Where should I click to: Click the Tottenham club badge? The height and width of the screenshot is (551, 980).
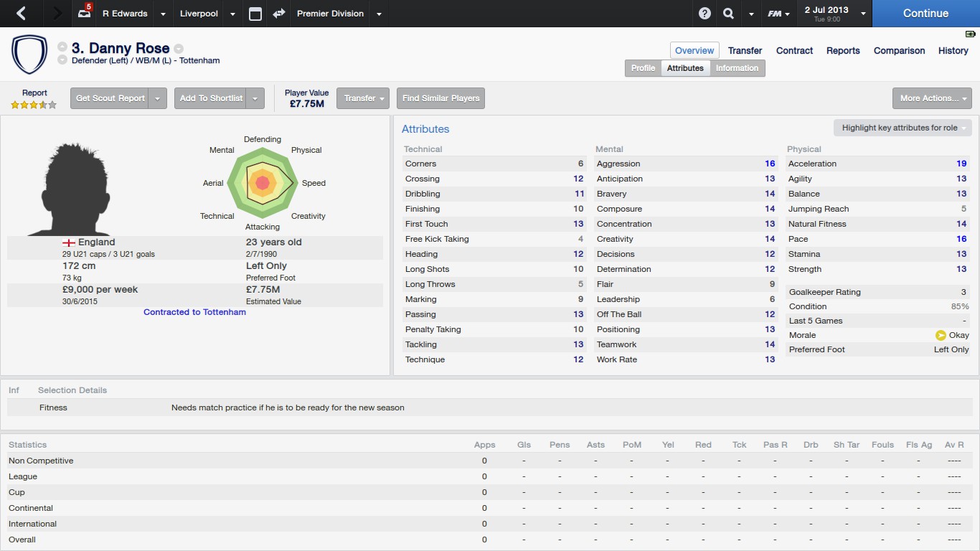click(29, 55)
